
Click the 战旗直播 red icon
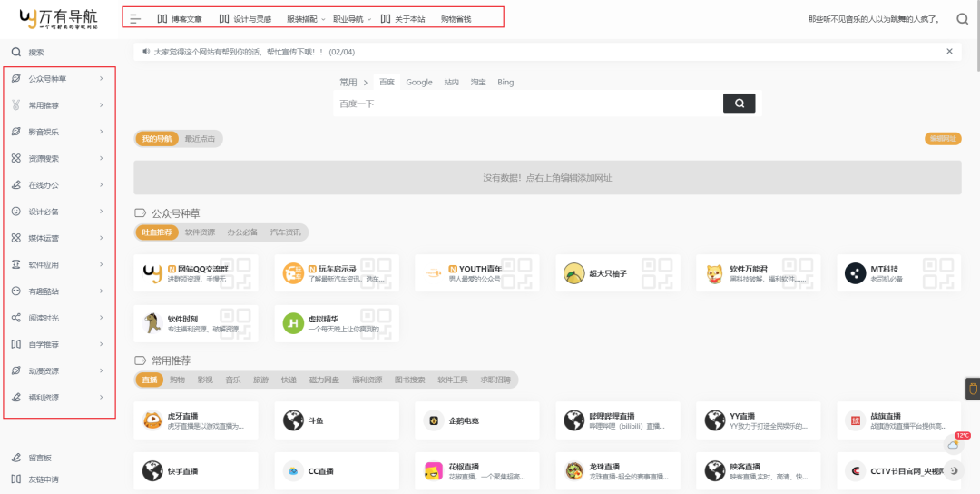pyautogui.click(x=855, y=420)
